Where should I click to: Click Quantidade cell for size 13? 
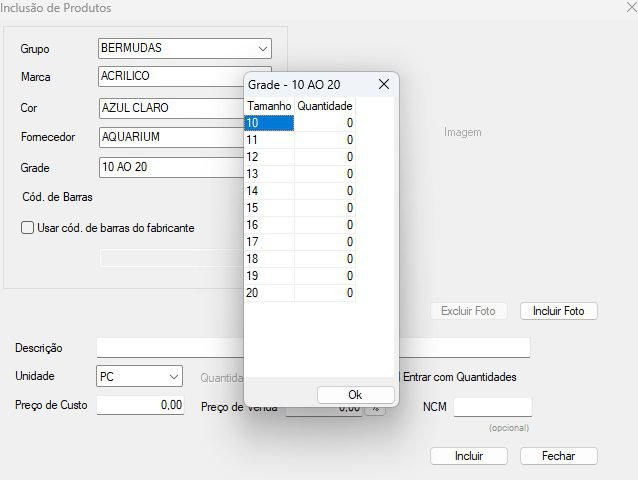click(x=325, y=174)
